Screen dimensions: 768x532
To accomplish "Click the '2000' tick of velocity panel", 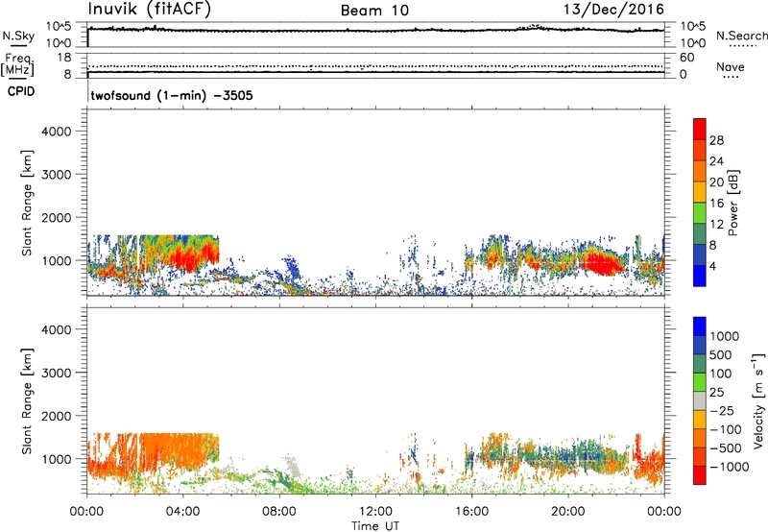I will click(x=57, y=416).
